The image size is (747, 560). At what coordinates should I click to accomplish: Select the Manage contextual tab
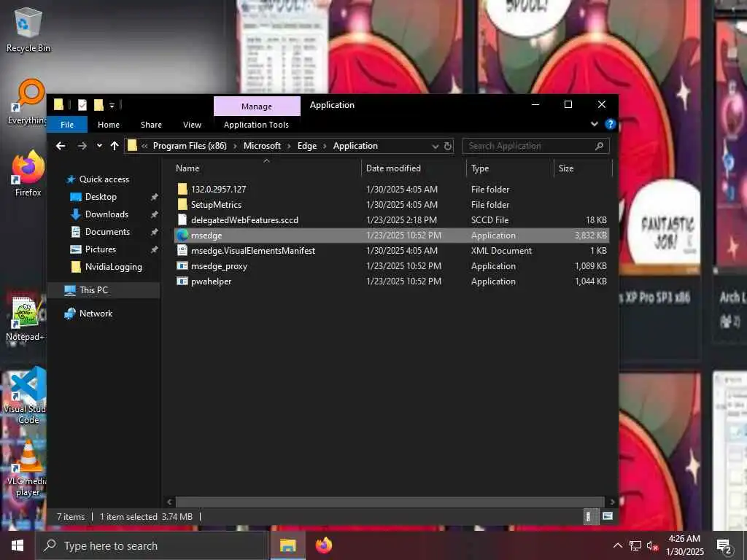(x=257, y=106)
